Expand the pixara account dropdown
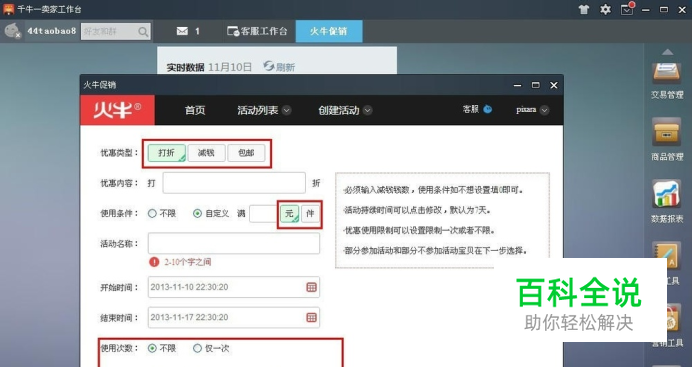This screenshot has width=692, height=367. (544, 110)
